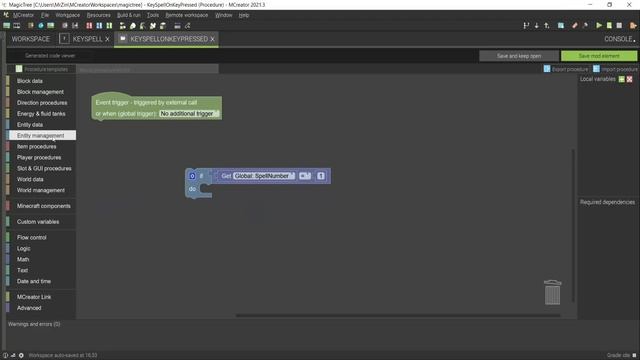Screen dimensions: 640x360
Task: Click the pink eraser toolbar icon
Action: tap(575, 25)
